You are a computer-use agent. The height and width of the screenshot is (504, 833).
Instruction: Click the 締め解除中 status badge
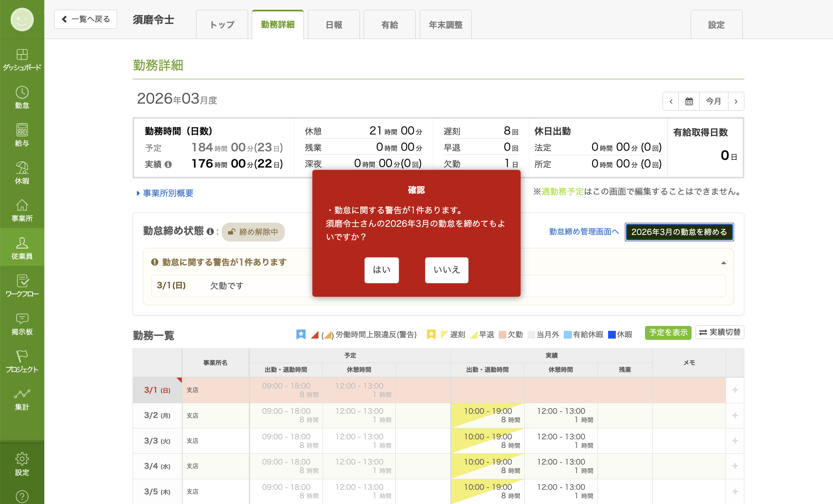tap(253, 232)
